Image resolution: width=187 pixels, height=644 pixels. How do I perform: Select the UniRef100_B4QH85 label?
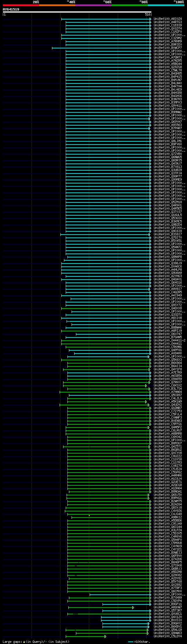coord(168,73)
